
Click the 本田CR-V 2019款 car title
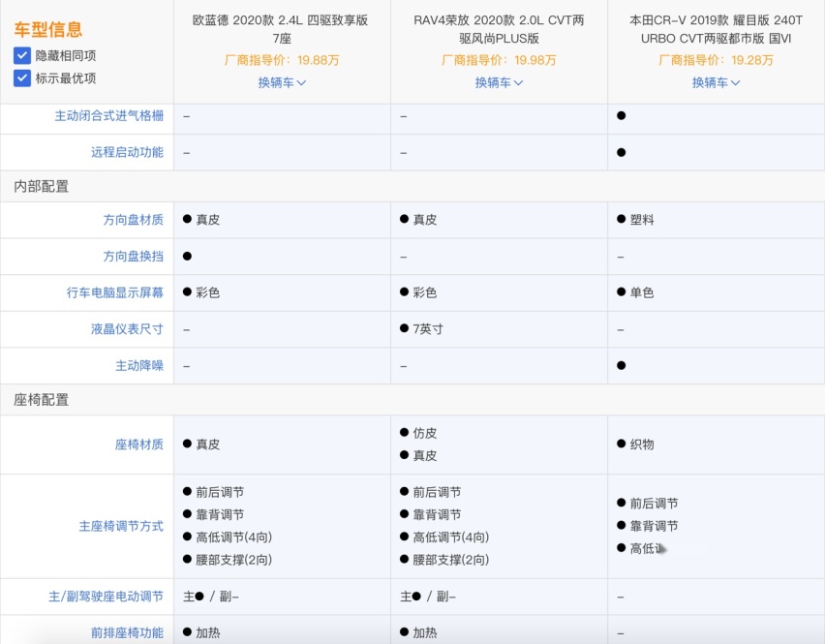coord(717,29)
